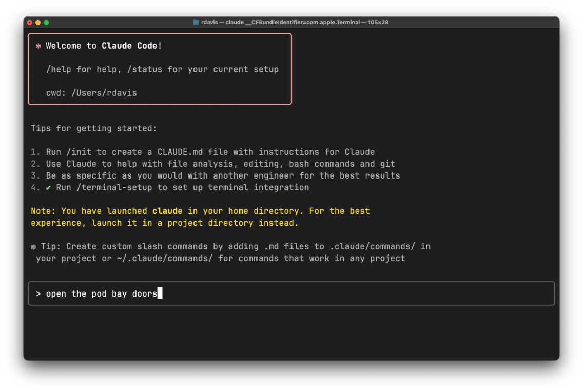
Task: Click tip 3 'Be as specific as you would'
Action: point(223,176)
